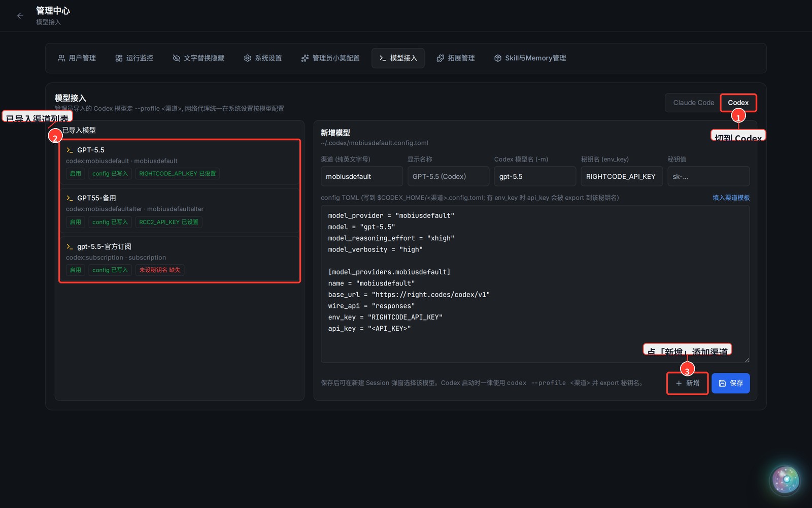The image size is (812, 508).
Task: Click the blue 保存 button
Action: pos(730,383)
